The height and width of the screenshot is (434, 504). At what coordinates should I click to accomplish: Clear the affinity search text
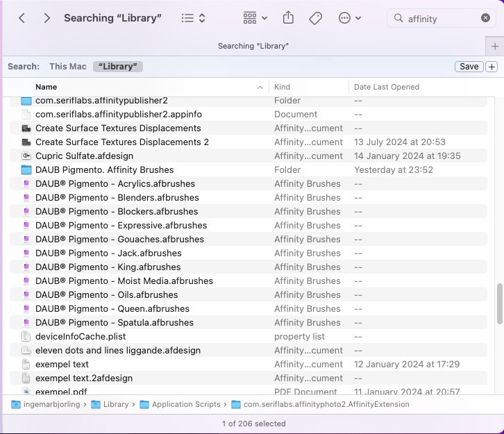[x=485, y=18]
